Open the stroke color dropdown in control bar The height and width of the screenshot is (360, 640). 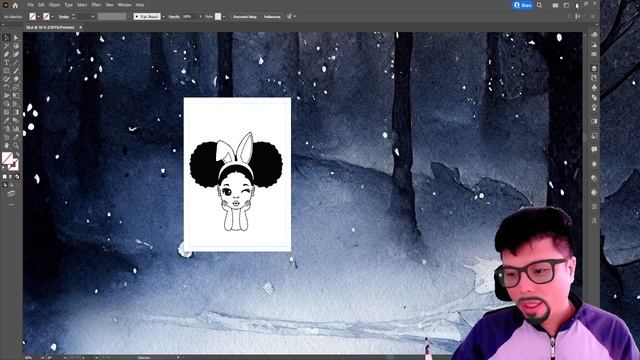click(x=52, y=17)
